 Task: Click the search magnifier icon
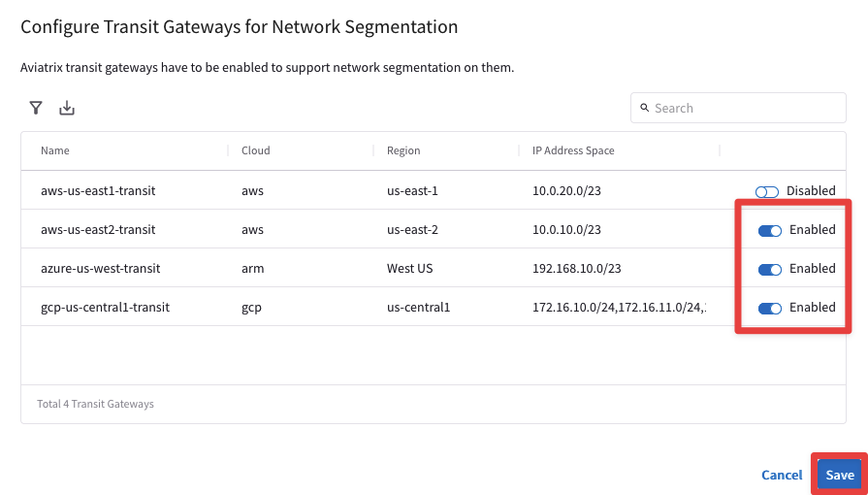coord(643,108)
